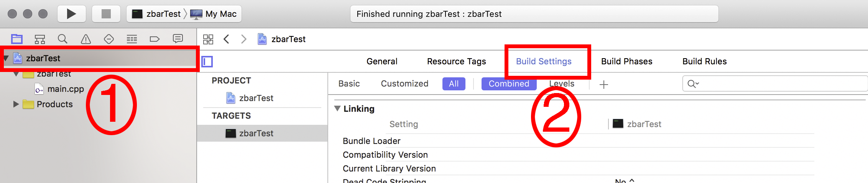Focus the build settings search field
The height and width of the screenshot is (183, 868).
(x=775, y=83)
